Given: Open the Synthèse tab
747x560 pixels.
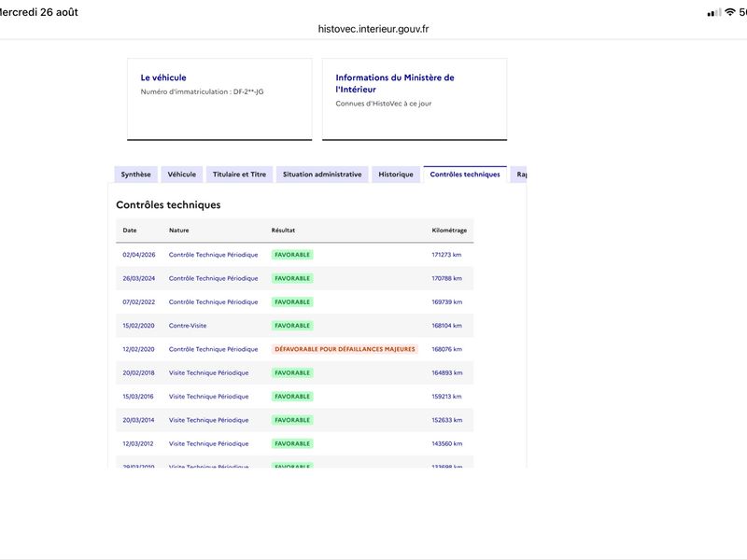Looking at the screenshot, I should pyautogui.click(x=135, y=175).
